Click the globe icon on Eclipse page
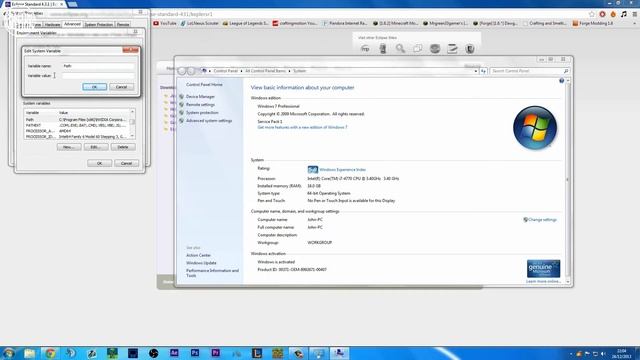Viewport: 640px width, 360px height. 435,49
